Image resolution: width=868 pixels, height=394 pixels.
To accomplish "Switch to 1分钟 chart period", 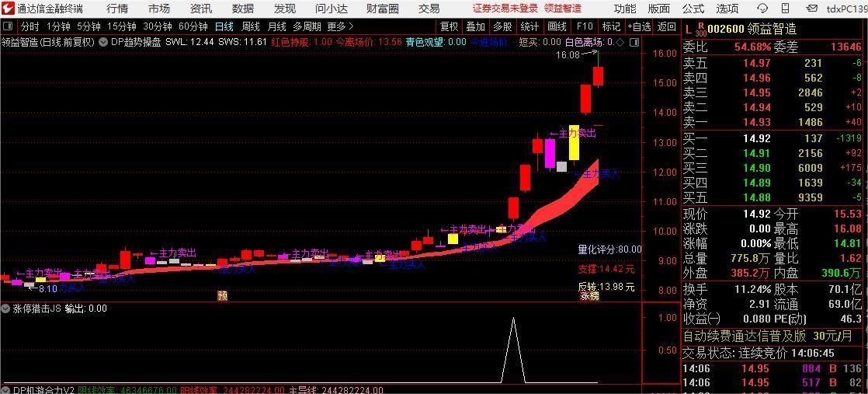I will coord(58,26).
